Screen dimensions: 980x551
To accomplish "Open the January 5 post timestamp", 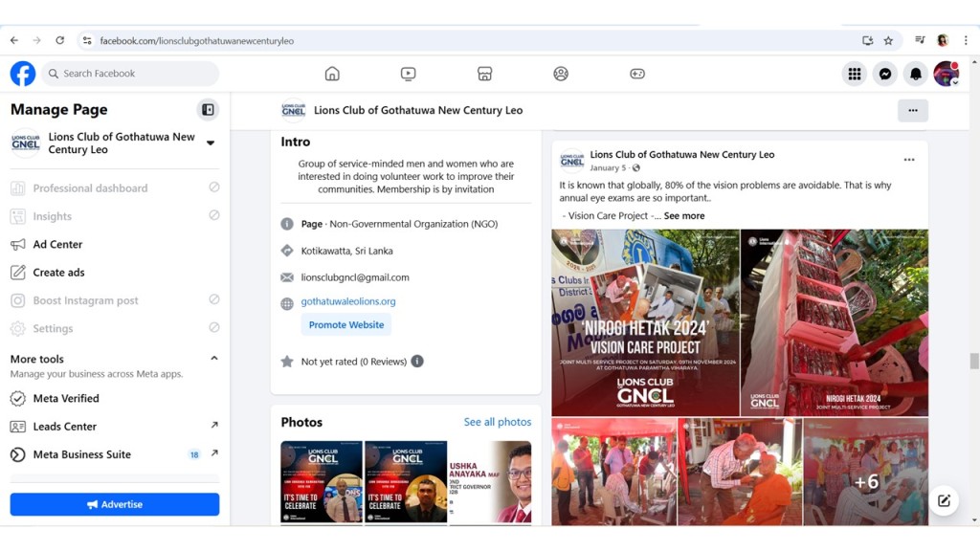I will (x=608, y=168).
